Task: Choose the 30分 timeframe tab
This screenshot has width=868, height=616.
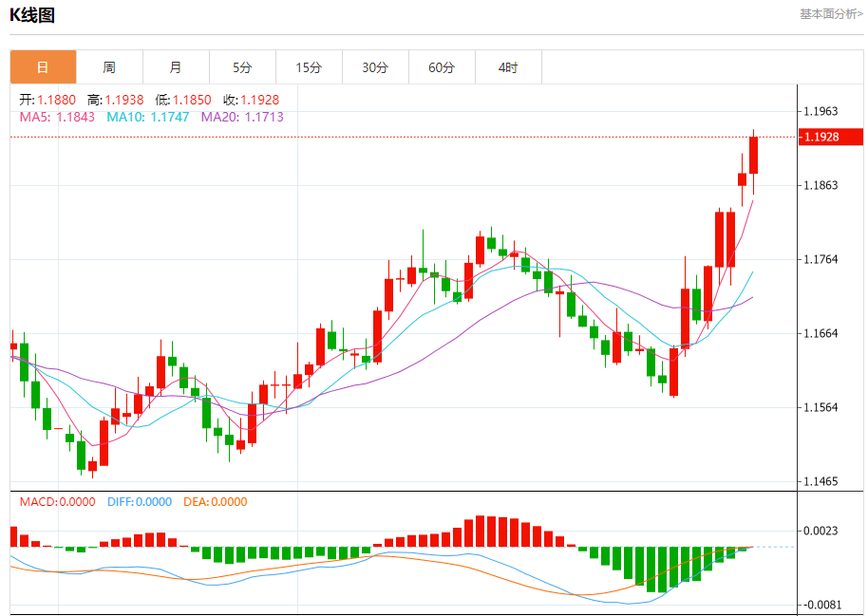Action: (375, 67)
